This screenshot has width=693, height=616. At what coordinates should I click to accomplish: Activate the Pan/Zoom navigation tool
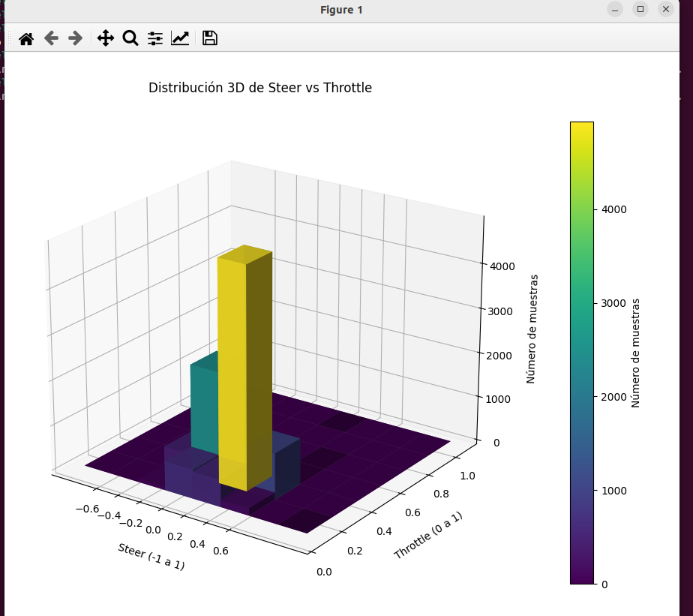[x=105, y=38]
